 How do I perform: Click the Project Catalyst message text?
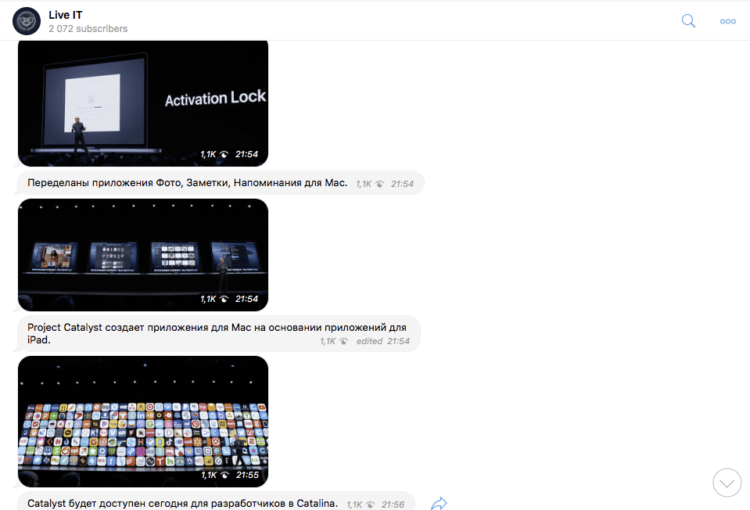(x=219, y=333)
